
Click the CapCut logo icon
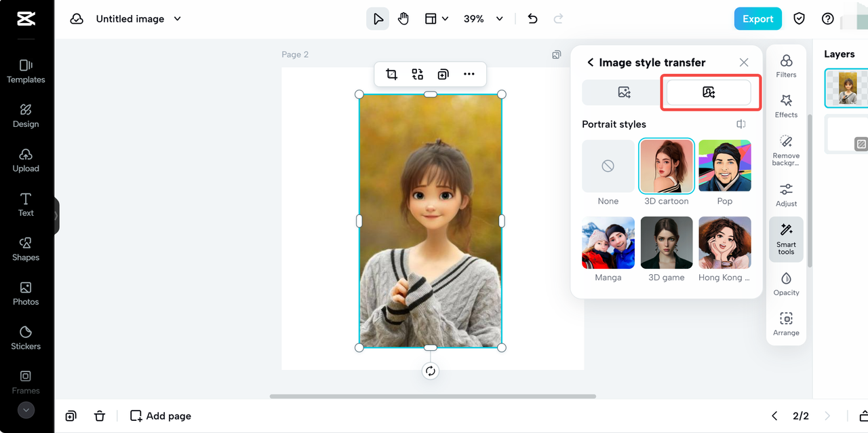click(26, 18)
